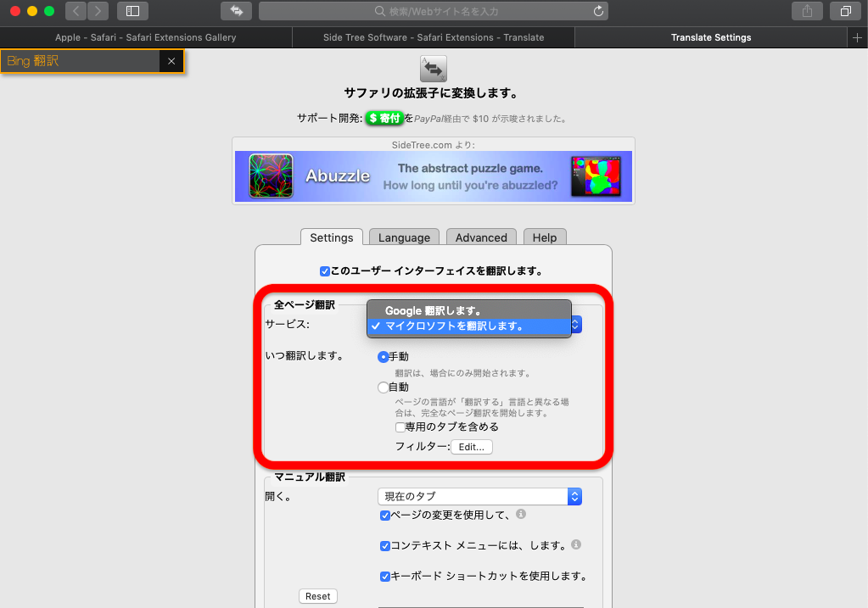
Task: Open the Language tab
Action: (x=404, y=237)
